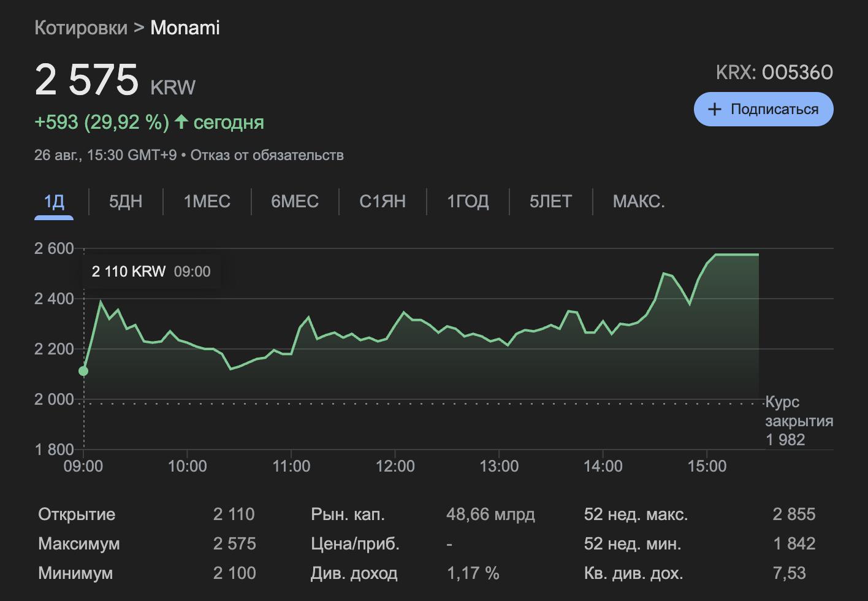The height and width of the screenshot is (601, 868).
Task: Click the 26 авг., 15:30 GMT+9 timestamp
Action: tap(105, 155)
